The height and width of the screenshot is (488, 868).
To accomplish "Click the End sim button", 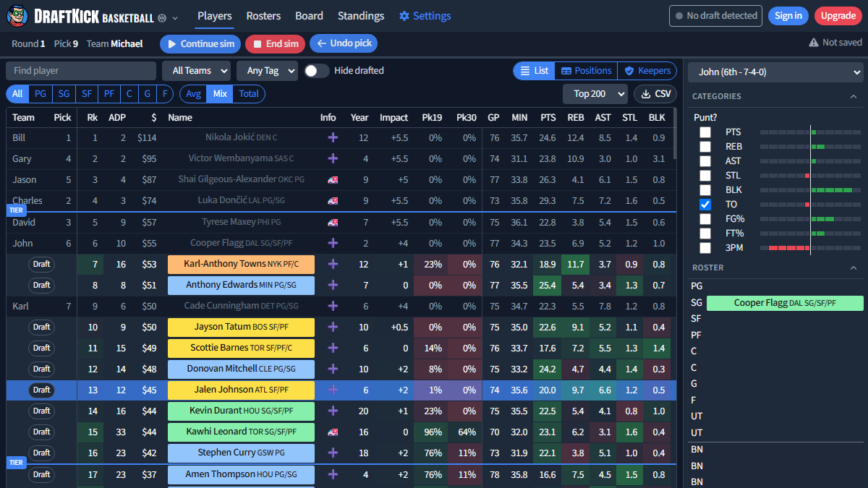I will pos(275,43).
